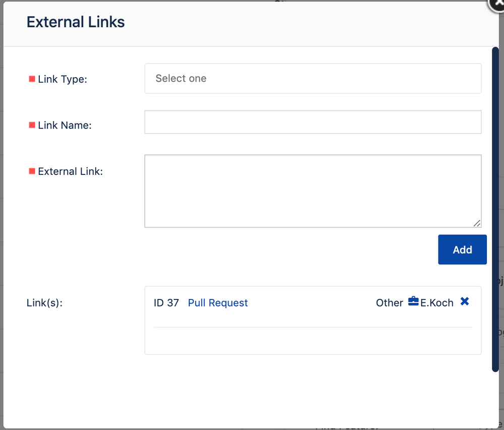Click red required marker beside Link Type
The image size is (504, 430).
32,79
